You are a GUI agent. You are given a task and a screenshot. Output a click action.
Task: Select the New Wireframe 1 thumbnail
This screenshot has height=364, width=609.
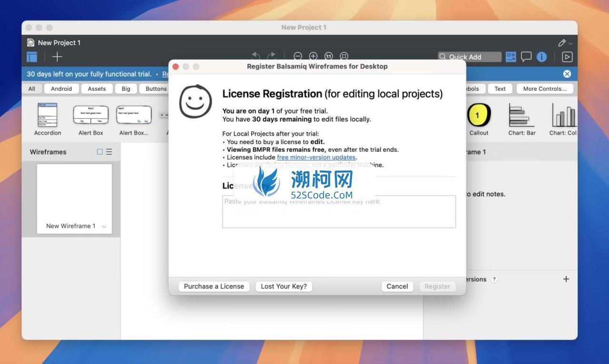74,199
